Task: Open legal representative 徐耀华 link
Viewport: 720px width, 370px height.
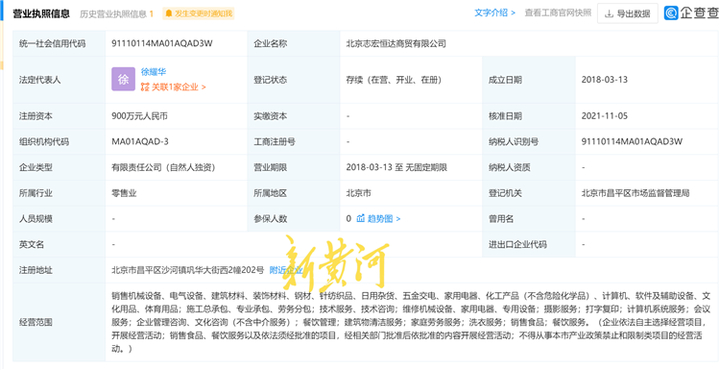Action: coord(153,72)
